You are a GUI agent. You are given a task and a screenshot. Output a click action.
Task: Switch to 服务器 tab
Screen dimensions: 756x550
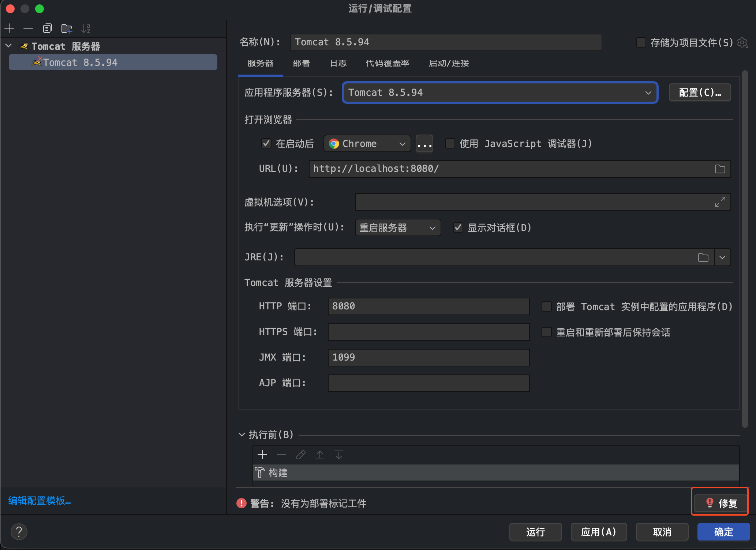pos(261,63)
